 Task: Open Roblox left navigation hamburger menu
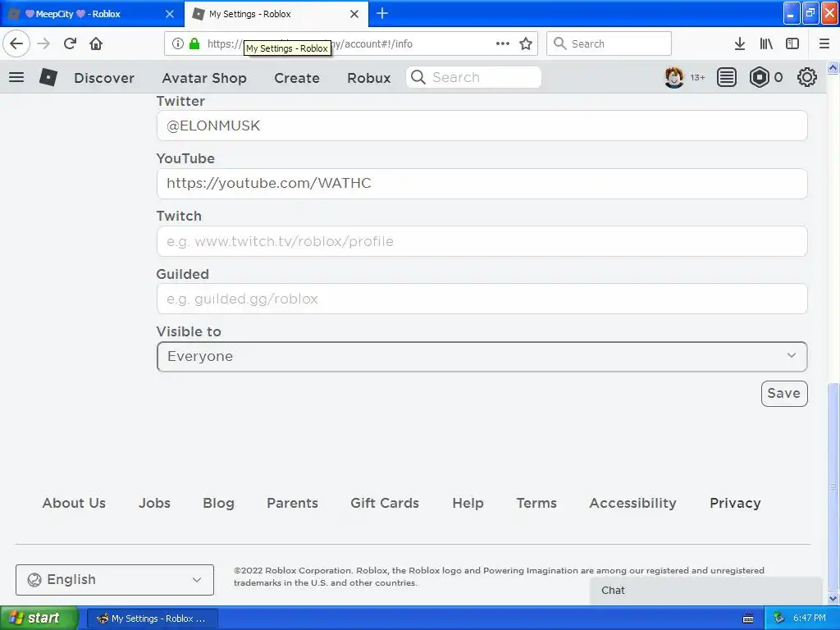[x=16, y=77]
